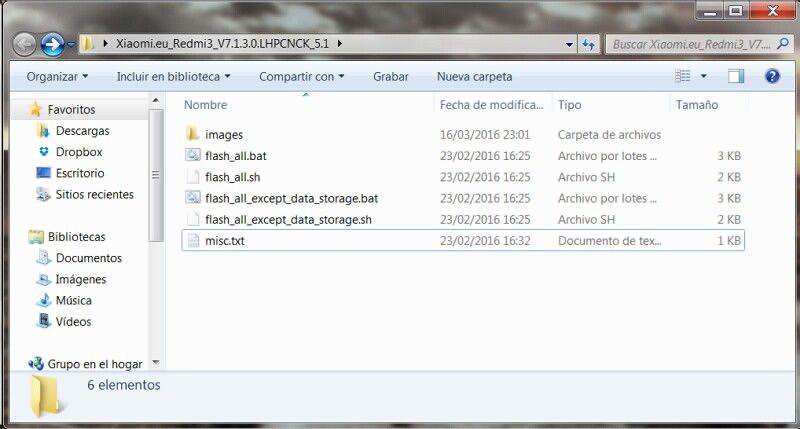Open Incluir en biblioteca menu
The width and height of the screenshot is (800, 429).
[173, 77]
